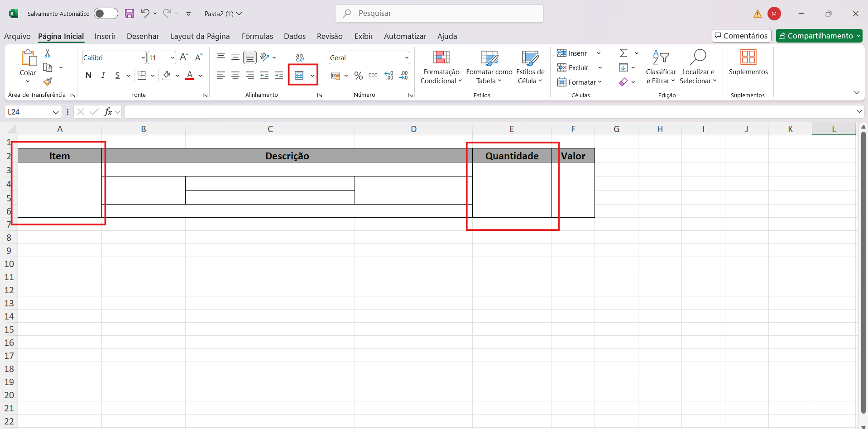Click the AutoSum sigma icon
Viewport: 868px width, 429px height.
point(623,53)
